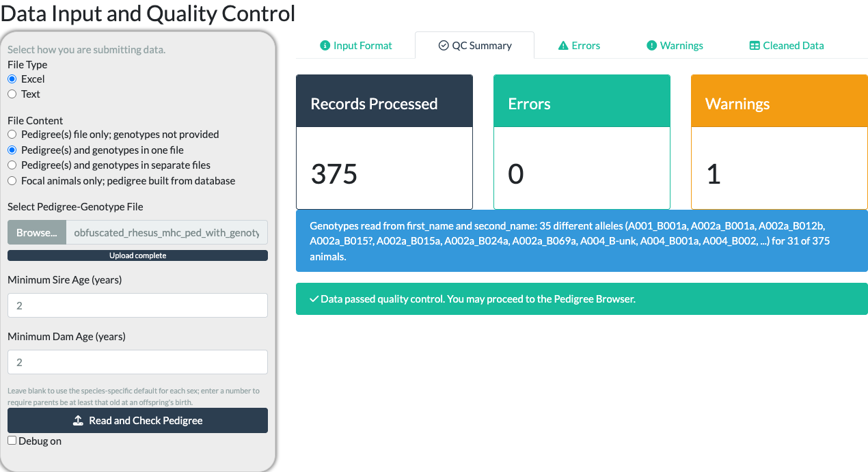The width and height of the screenshot is (868, 472).
Task: Choose Pedigree(s) and genotypes in separate files
Action: (x=12, y=165)
